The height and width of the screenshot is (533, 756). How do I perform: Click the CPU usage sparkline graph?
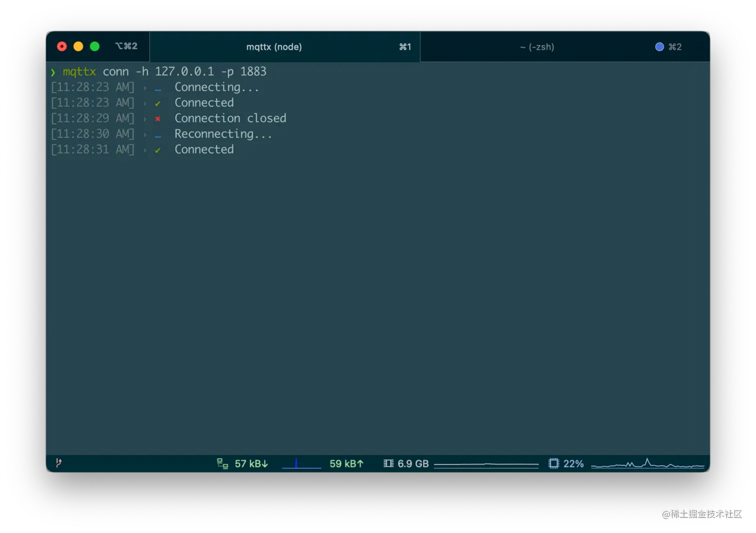coord(647,463)
